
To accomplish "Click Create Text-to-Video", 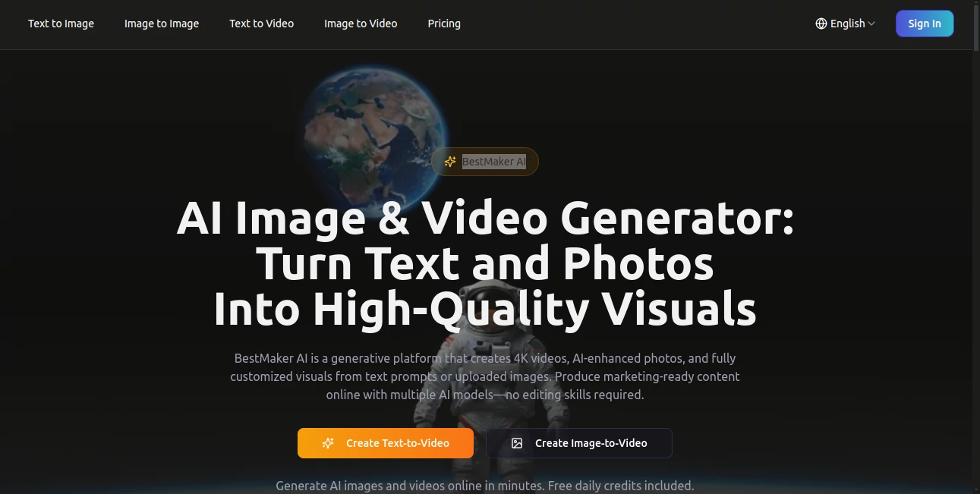I will tap(386, 443).
